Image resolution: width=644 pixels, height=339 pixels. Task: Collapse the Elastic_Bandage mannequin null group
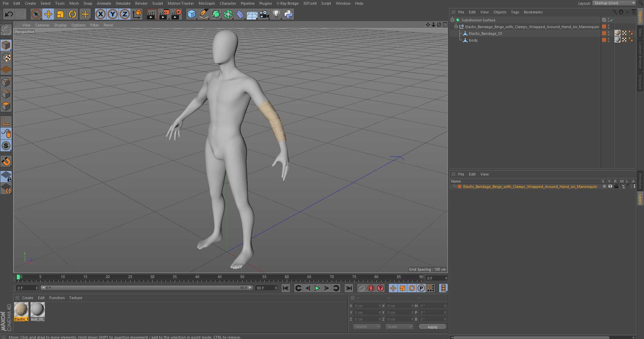coord(456,27)
